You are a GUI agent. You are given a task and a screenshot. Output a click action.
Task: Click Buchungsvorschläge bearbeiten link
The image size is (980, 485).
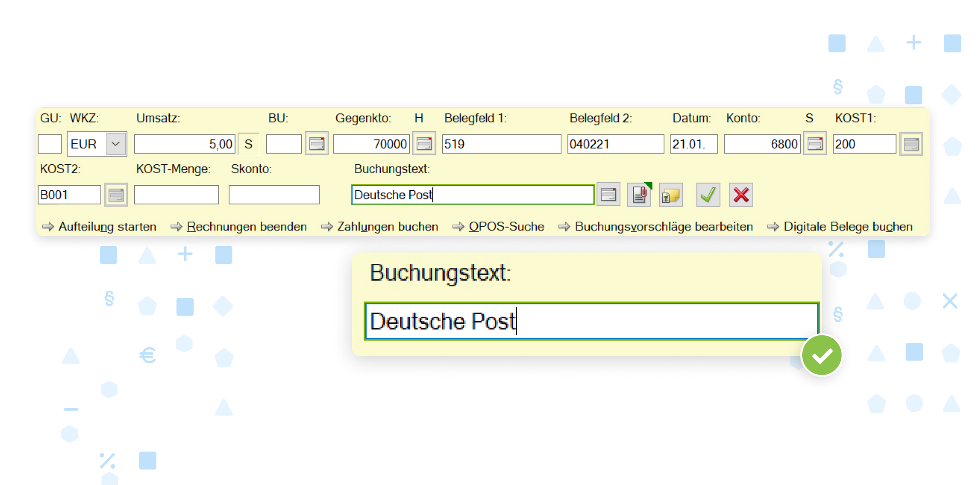(x=664, y=226)
